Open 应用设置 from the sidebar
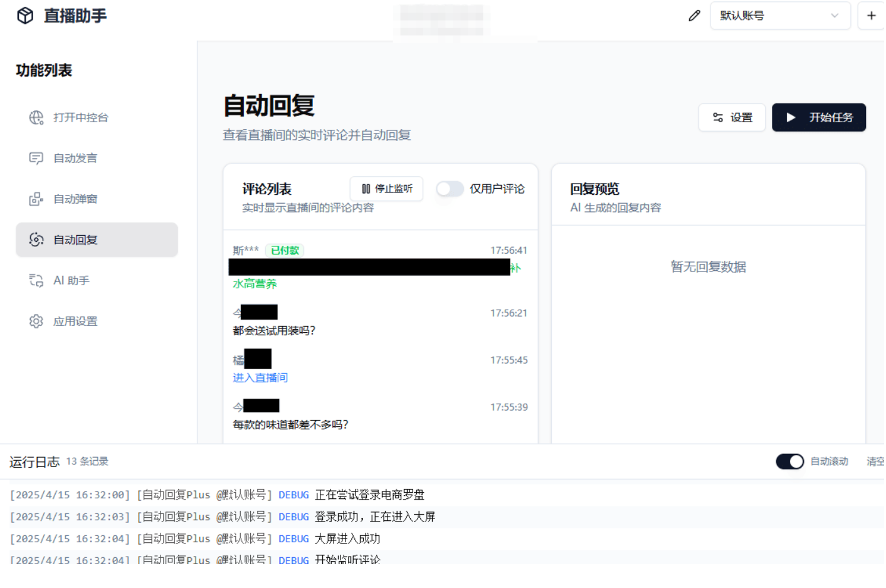The height and width of the screenshot is (588, 886). 97,322
